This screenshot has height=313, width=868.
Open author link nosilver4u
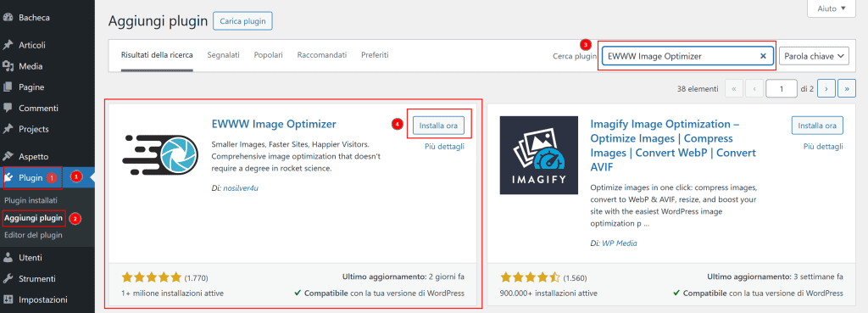[241, 188]
